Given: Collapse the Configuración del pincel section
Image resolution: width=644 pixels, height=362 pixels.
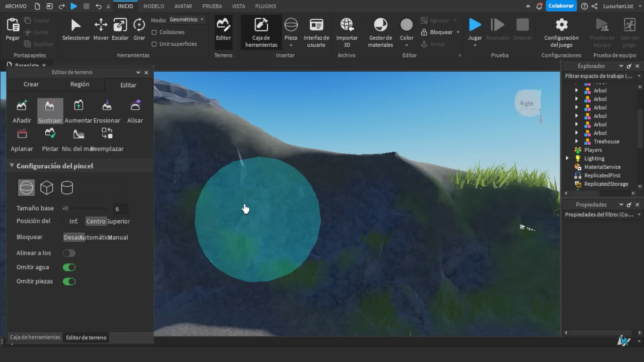Looking at the screenshot, I should tap(12, 166).
